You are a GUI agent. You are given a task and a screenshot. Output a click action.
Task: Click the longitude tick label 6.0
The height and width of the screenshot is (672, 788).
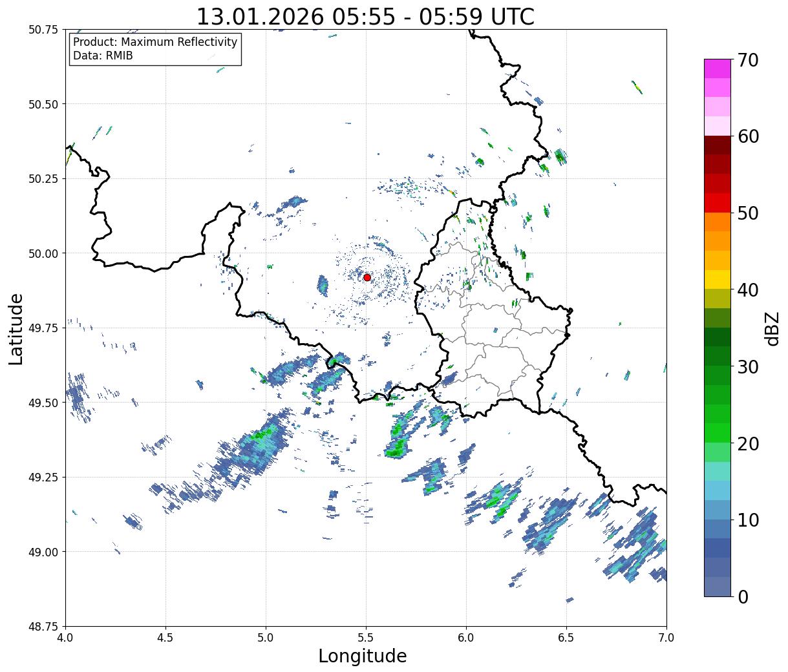466,637
